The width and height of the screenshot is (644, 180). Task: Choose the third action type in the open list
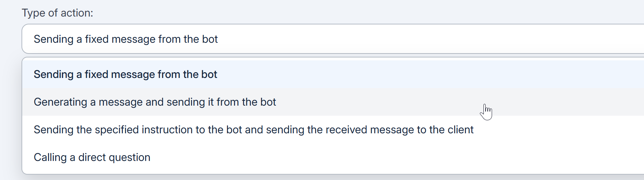click(x=253, y=130)
